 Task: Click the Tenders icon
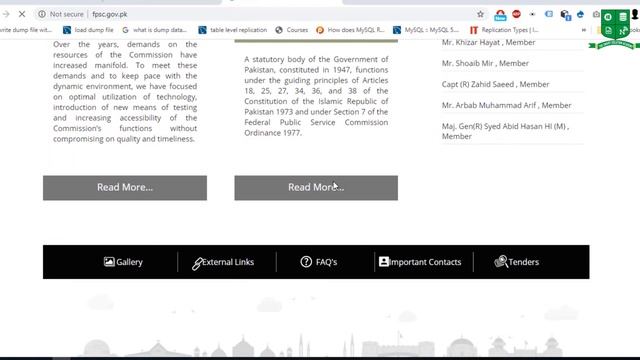tap(501, 262)
